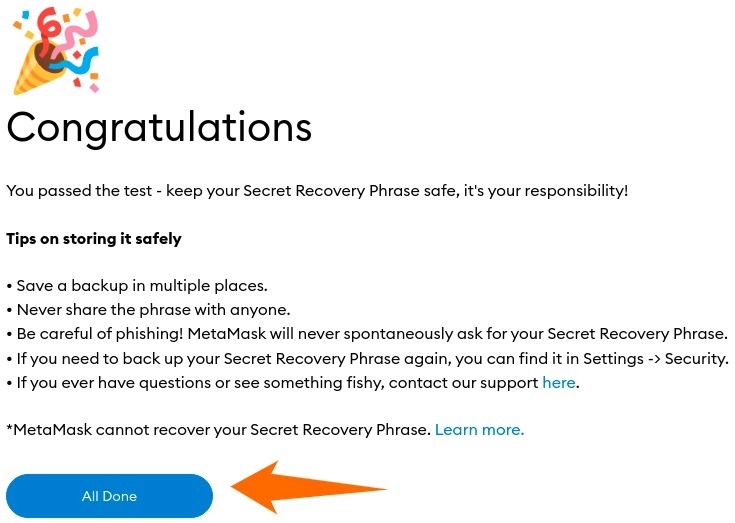Click the "Settings -> Security" text
Viewport: 735px width, 523px height.
point(663,359)
